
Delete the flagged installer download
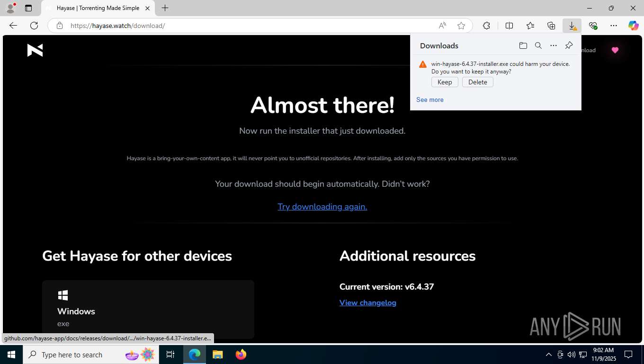[478, 82]
